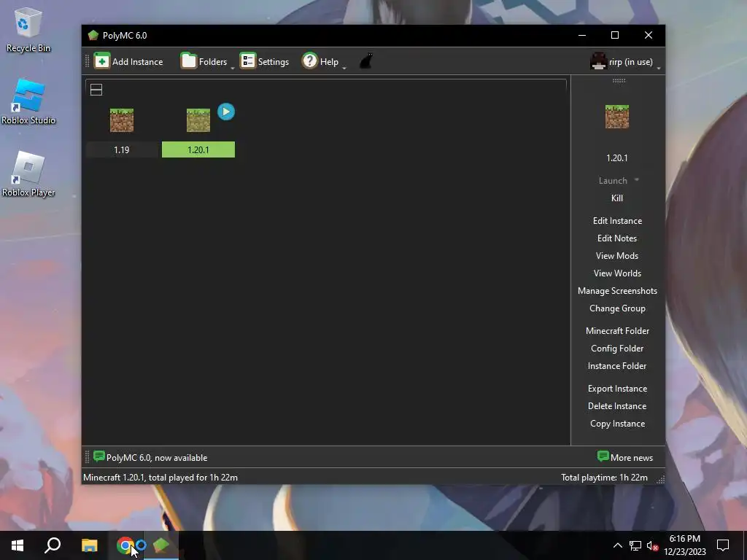Viewport: 747px width, 560px height.
Task: Open the Windows Start menu
Action: 18,545
